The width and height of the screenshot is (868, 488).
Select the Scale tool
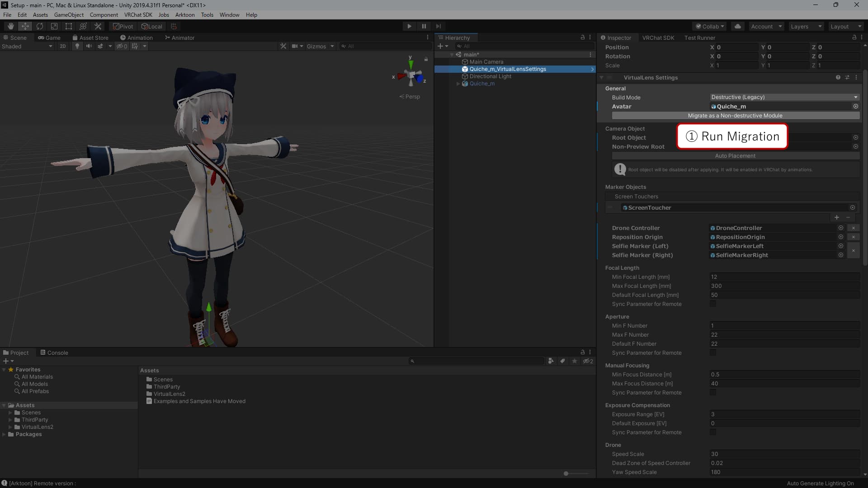tap(54, 26)
